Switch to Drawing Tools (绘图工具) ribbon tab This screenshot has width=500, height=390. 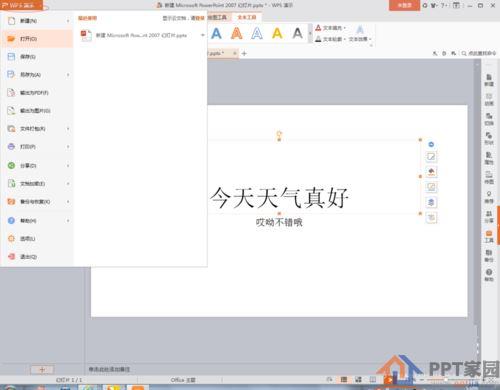point(218,17)
